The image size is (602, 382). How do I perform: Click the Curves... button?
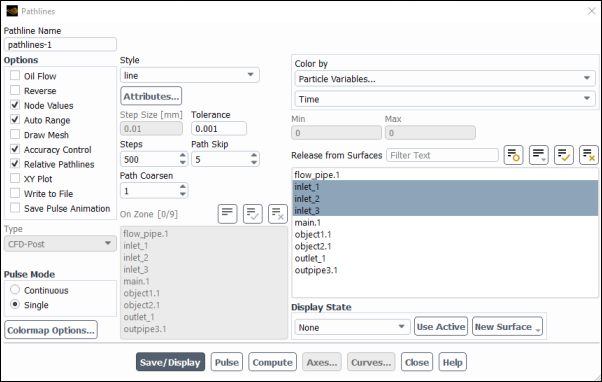(x=371, y=362)
